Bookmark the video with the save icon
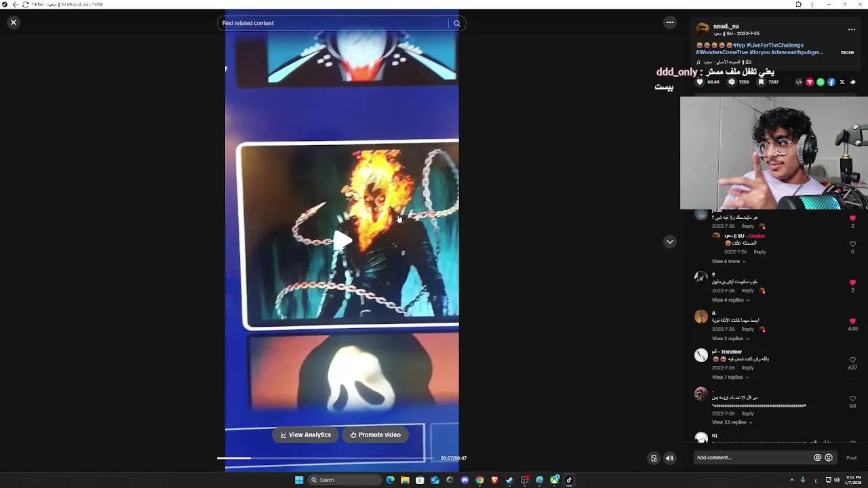 point(761,82)
